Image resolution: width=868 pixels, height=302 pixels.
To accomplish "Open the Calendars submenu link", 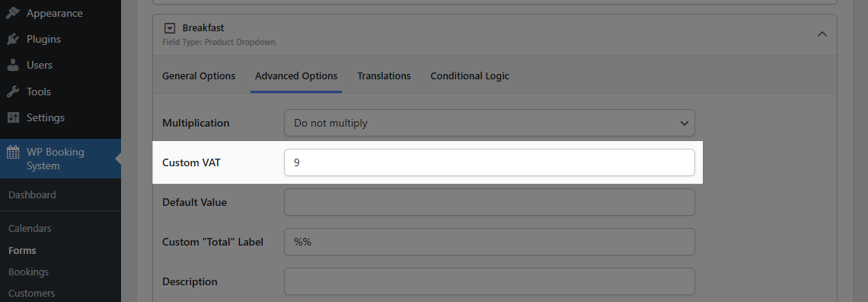I will coord(30,228).
